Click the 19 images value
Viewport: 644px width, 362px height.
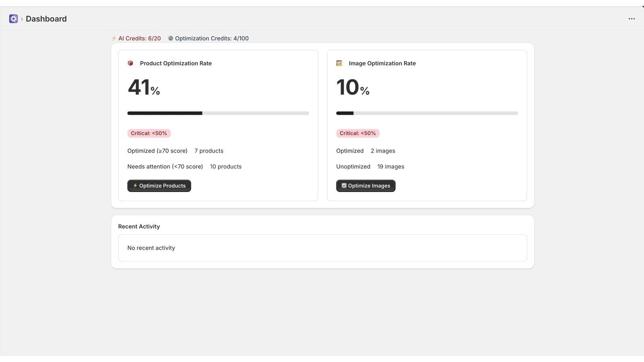[391, 167]
